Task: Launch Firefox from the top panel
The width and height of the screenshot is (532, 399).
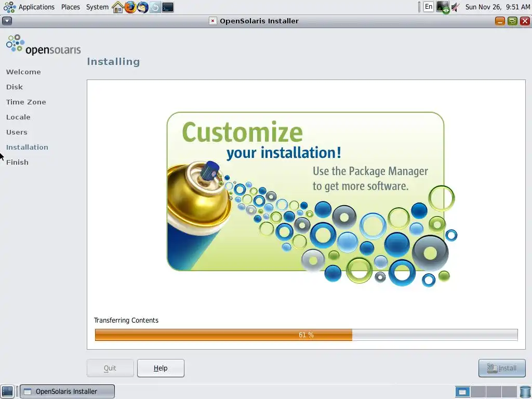Action: coord(130,7)
